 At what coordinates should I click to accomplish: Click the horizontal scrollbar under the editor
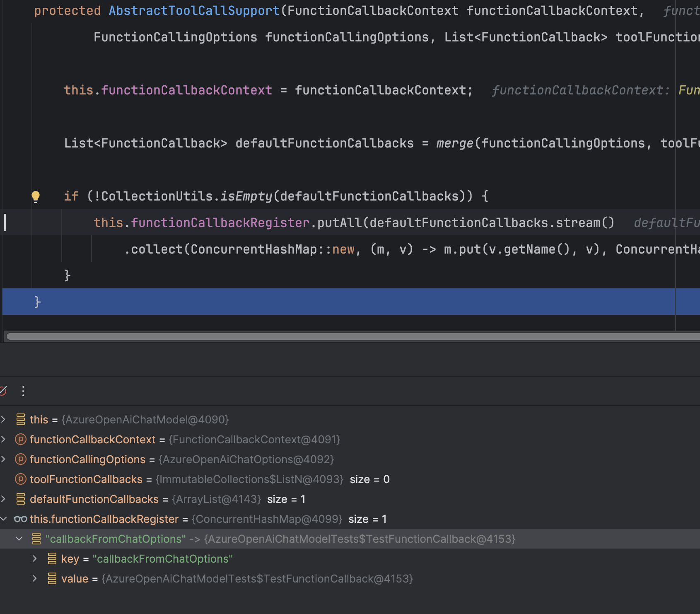tap(353, 336)
